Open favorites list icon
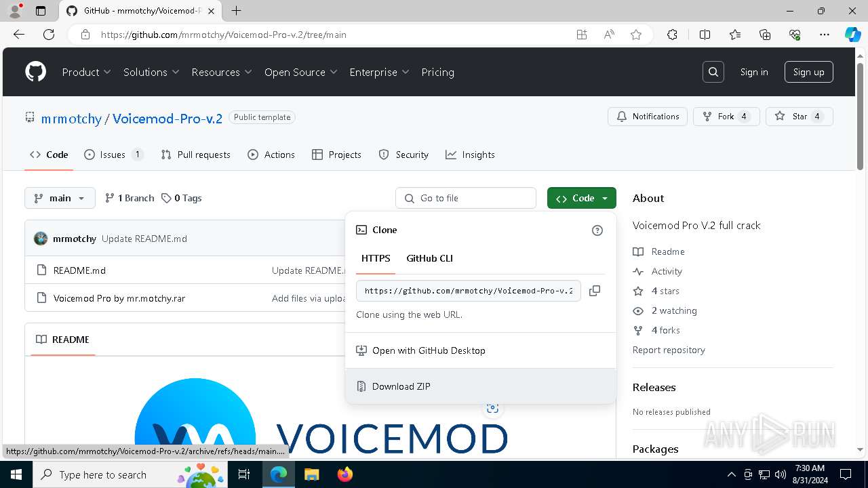868x488 pixels. [x=735, y=35]
